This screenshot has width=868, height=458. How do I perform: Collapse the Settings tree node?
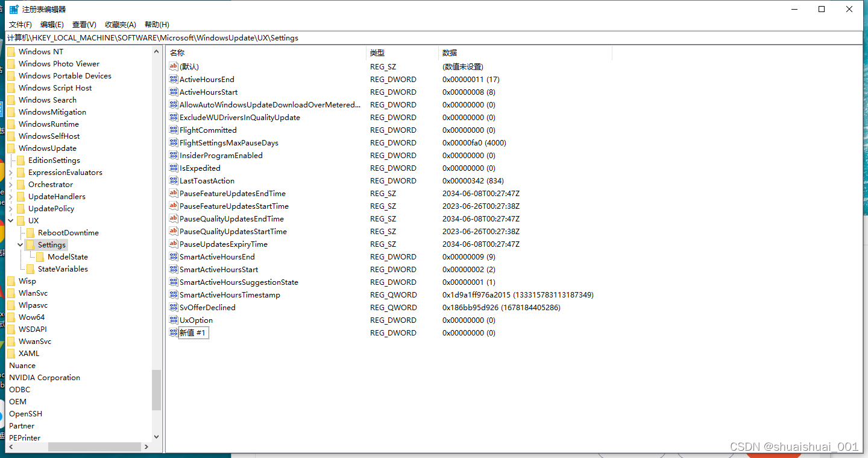pyautogui.click(x=20, y=244)
